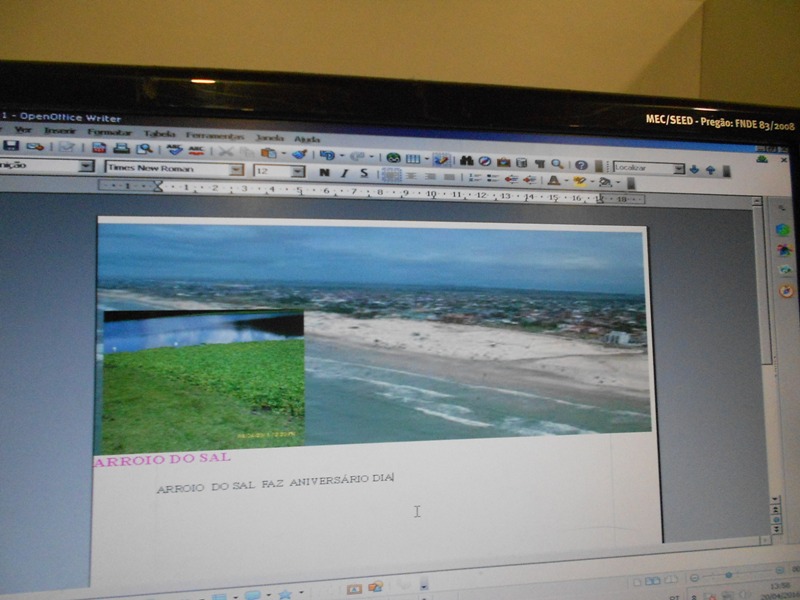Click the Export as PDF icon
The height and width of the screenshot is (600, 800).
click(99, 148)
